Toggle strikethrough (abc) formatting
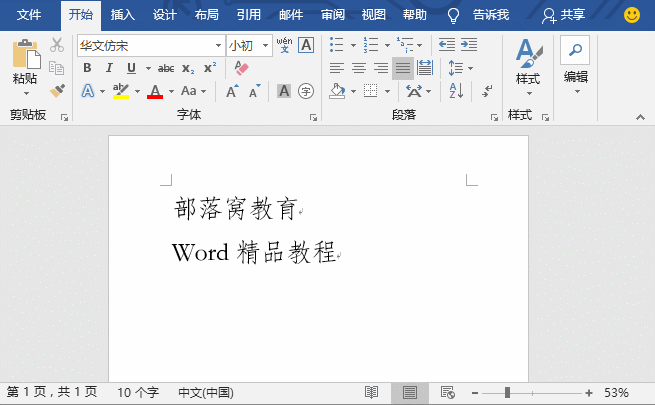 coord(166,68)
